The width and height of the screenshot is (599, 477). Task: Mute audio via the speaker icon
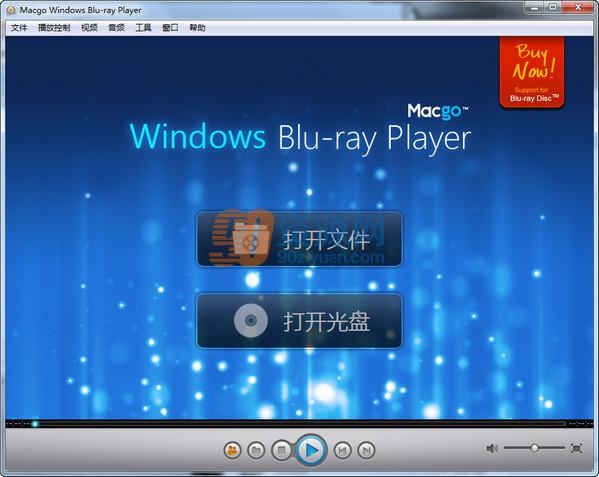tap(492, 448)
